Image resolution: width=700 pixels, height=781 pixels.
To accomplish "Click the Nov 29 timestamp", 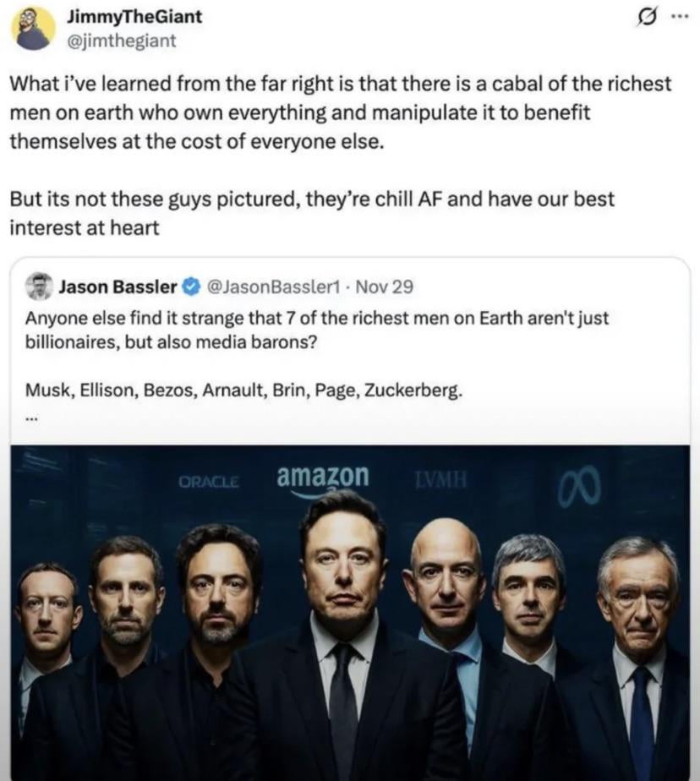I will pos(385,287).
